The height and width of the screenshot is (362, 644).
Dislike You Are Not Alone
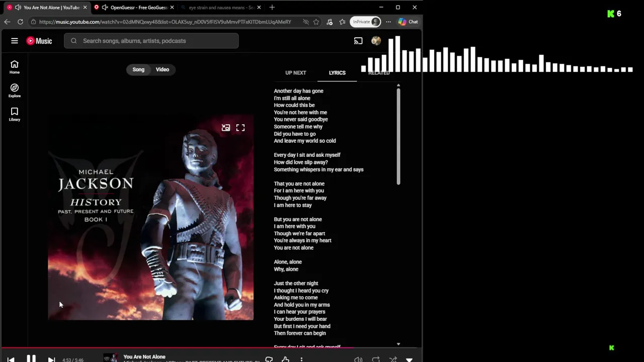click(269, 359)
